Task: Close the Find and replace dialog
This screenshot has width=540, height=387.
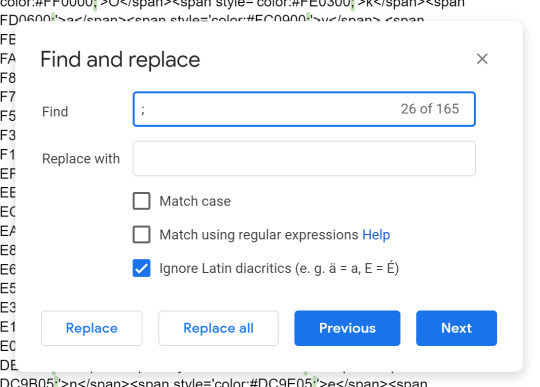Action: click(x=482, y=59)
